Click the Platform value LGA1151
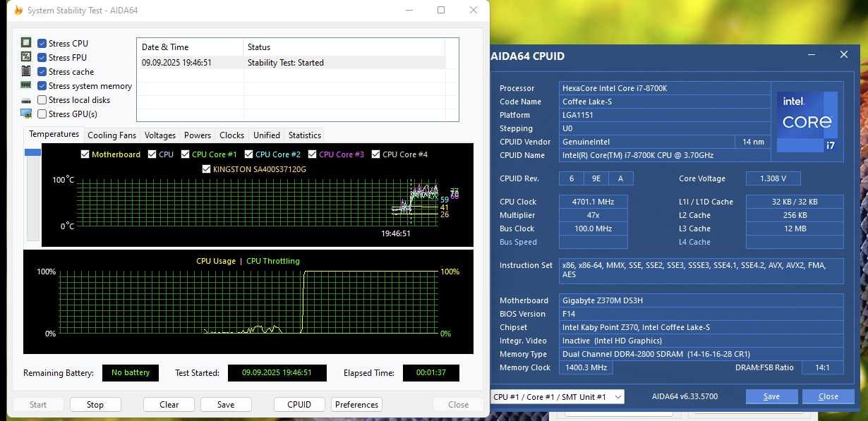868x421 pixels. pyautogui.click(x=665, y=115)
